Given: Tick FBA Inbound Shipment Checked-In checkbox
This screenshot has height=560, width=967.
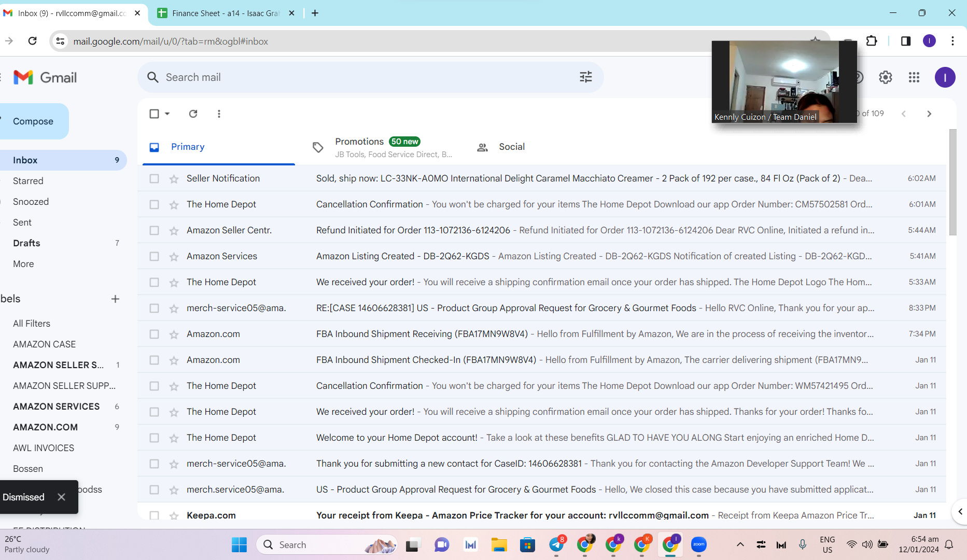Looking at the screenshot, I should tap(154, 360).
